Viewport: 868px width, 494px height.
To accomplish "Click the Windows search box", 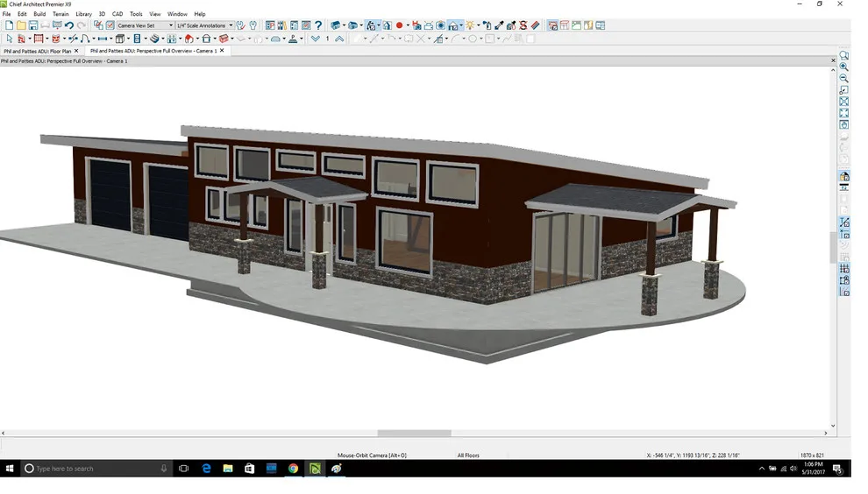I will click(96, 469).
